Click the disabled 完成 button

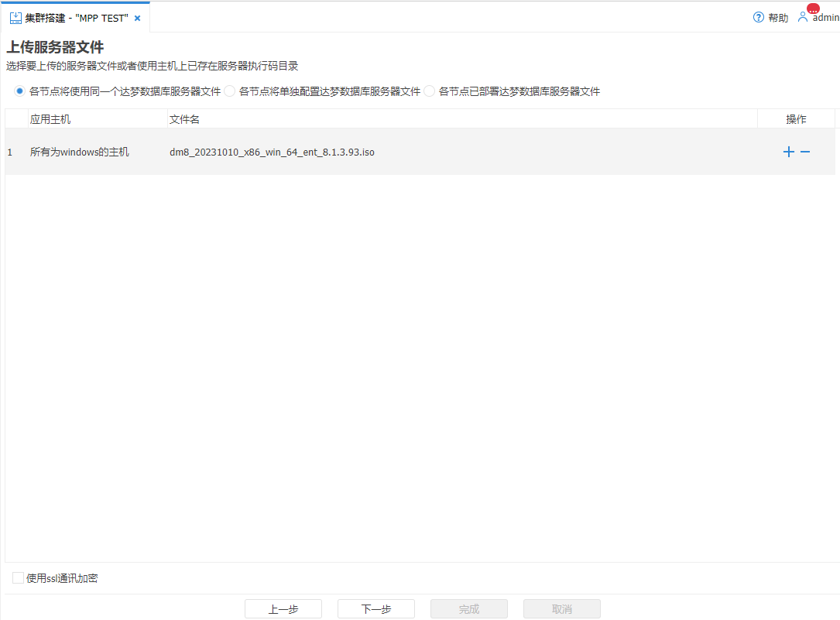click(x=468, y=608)
